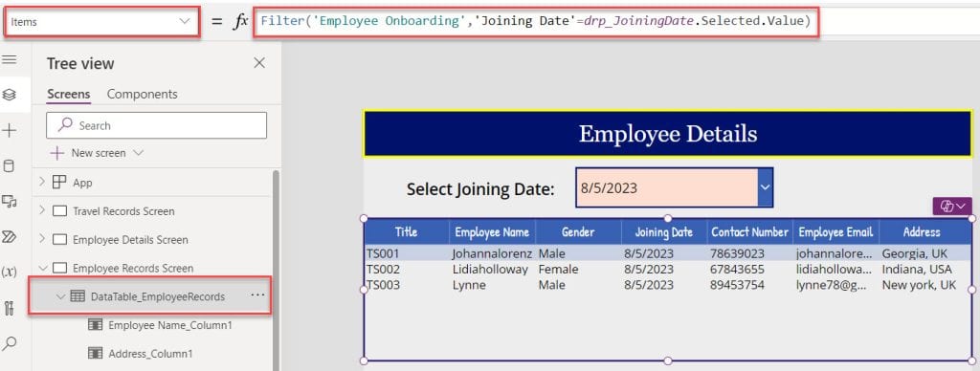The height and width of the screenshot is (371, 980).
Task: Open the Select Joining Date dropdown arrow
Action: click(x=765, y=187)
